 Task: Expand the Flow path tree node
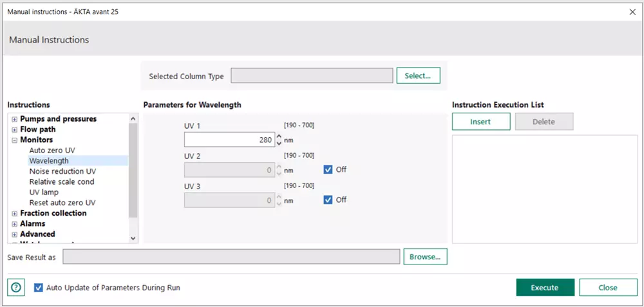(14, 129)
